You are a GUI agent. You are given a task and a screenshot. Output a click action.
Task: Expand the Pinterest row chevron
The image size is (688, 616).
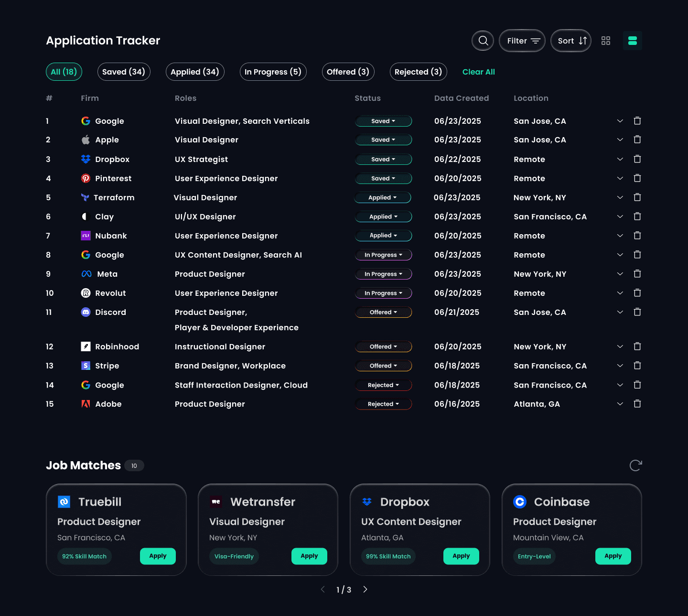pyautogui.click(x=620, y=178)
